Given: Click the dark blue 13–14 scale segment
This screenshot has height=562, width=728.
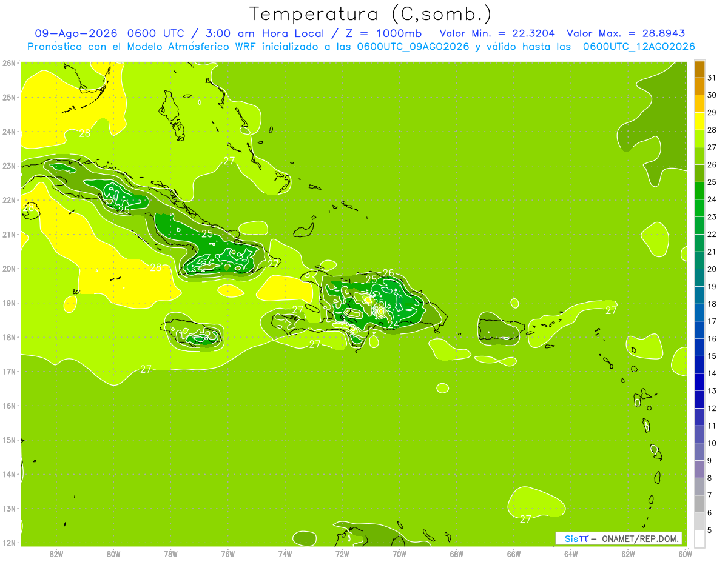Looking at the screenshot, I should pos(699,382).
